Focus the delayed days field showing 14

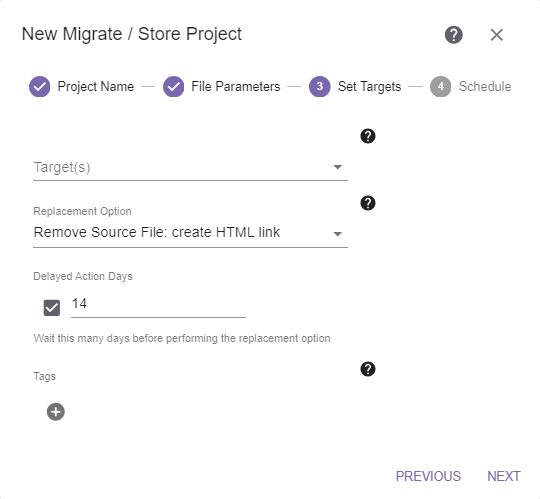coord(158,304)
